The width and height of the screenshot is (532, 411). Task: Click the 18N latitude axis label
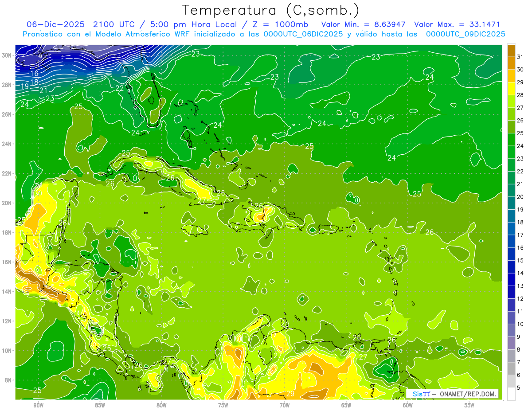tap(7, 232)
